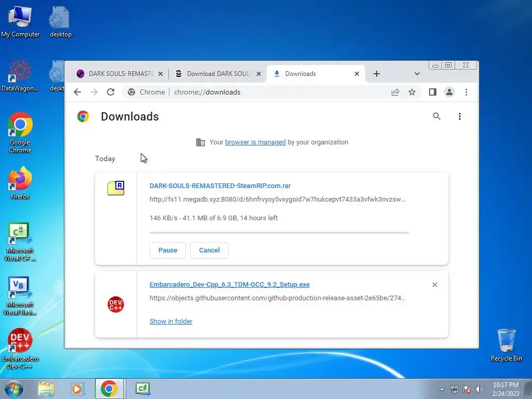532x399 pixels.
Task: Cancel the Dark Souls download
Action: (209, 250)
